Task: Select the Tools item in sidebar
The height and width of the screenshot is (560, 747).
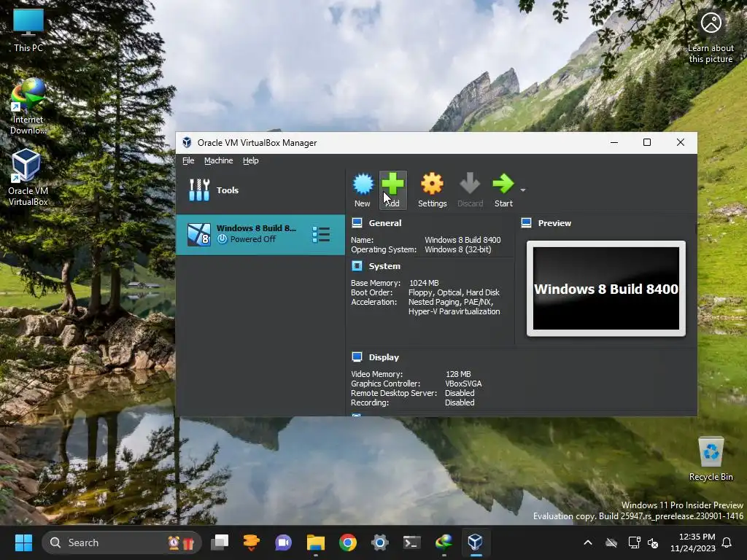Action: pos(260,190)
